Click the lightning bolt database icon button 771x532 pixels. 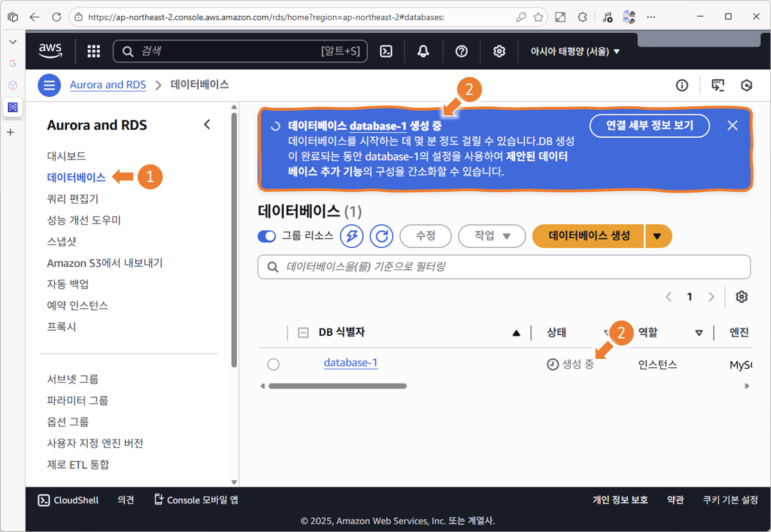point(352,236)
